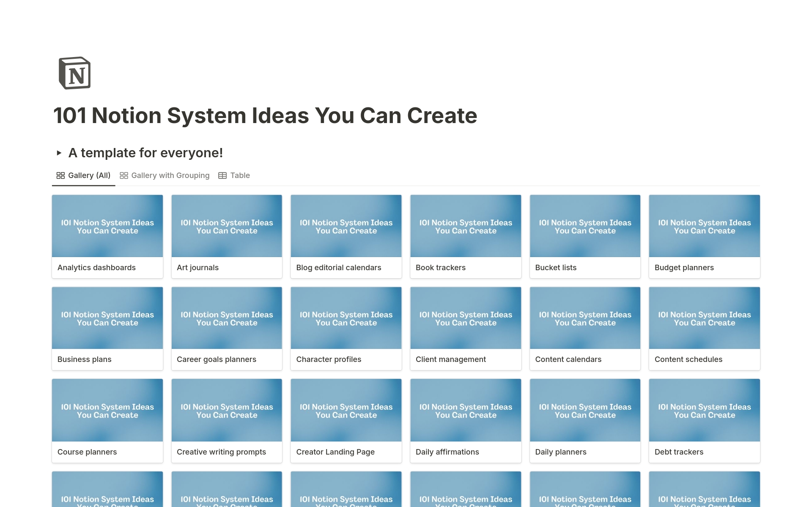The height and width of the screenshot is (507, 812).
Task: Open the Art journals card cover
Action: [227, 226]
